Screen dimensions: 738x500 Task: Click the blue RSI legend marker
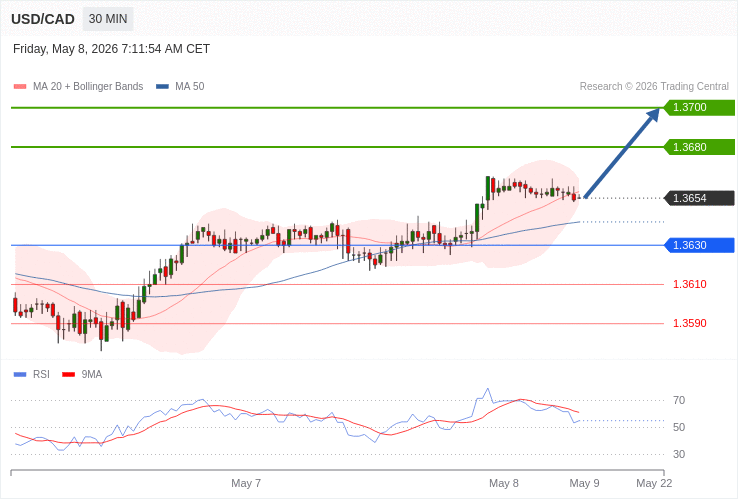[20, 375]
